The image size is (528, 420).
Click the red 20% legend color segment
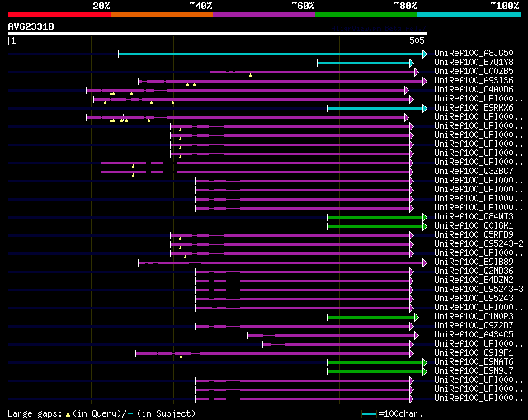tap(59, 15)
